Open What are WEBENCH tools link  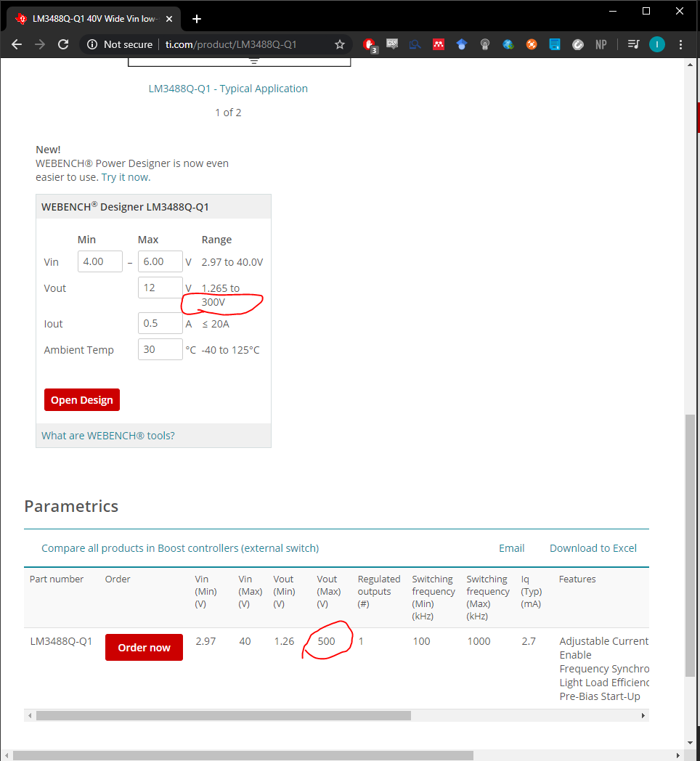(107, 436)
